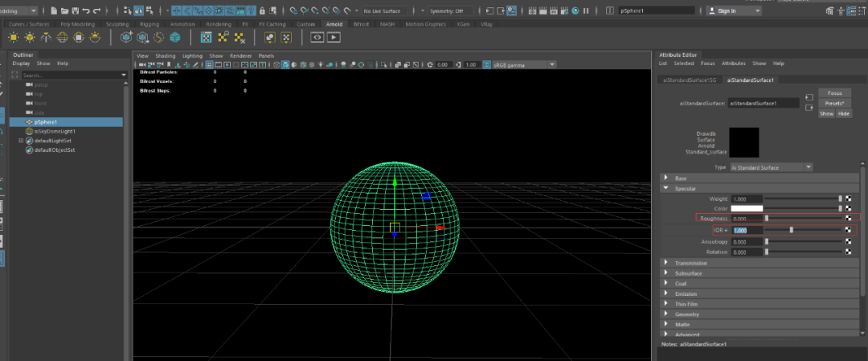Open the Type dropdown showing Ai Standard Surface
The width and height of the screenshot is (868, 361).
click(x=772, y=167)
